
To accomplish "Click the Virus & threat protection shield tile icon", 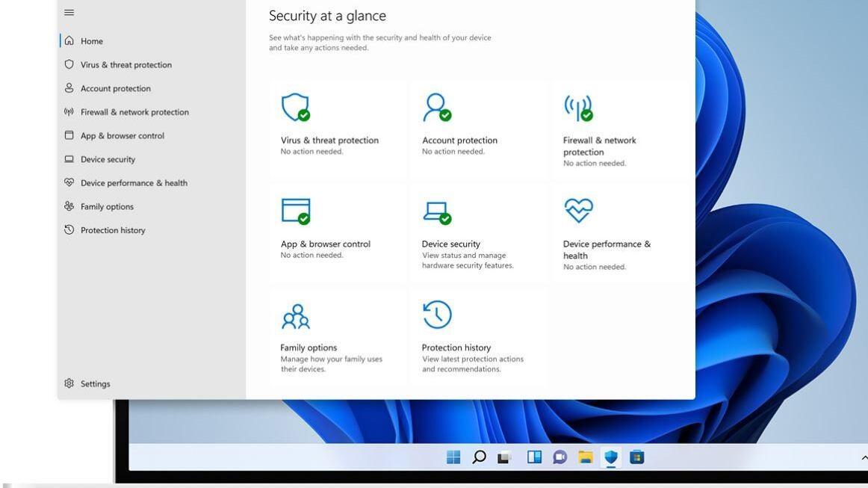I will [x=294, y=107].
